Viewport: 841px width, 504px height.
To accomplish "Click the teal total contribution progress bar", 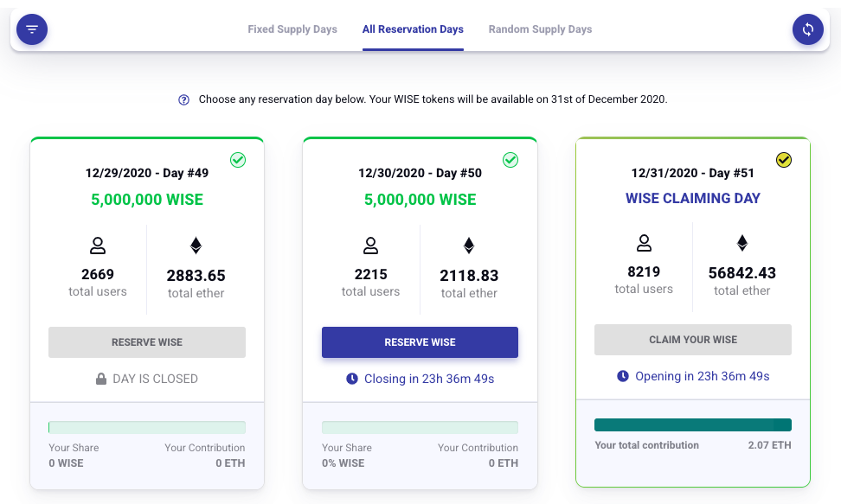I will click(x=693, y=424).
